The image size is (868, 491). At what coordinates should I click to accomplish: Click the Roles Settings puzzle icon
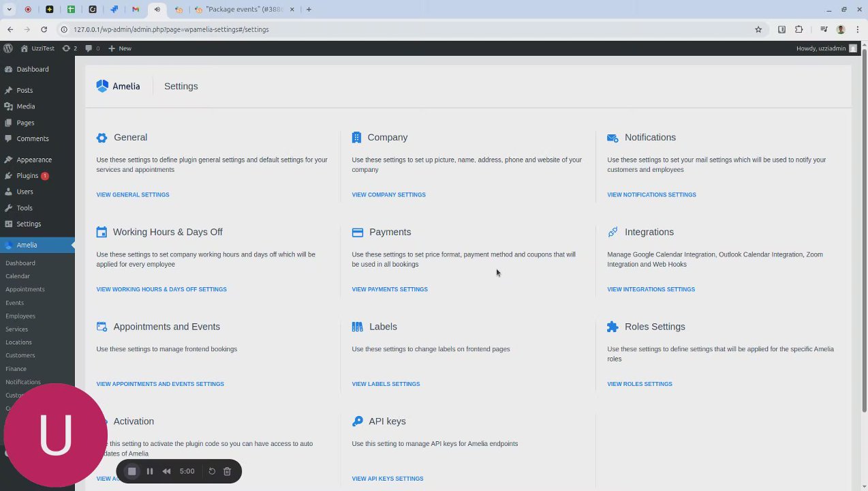pyautogui.click(x=613, y=327)
